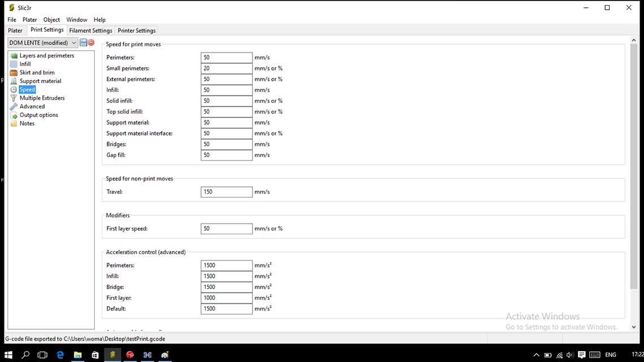Click the Support material speed field
This screenshot has height=362, width=644.
227,123
